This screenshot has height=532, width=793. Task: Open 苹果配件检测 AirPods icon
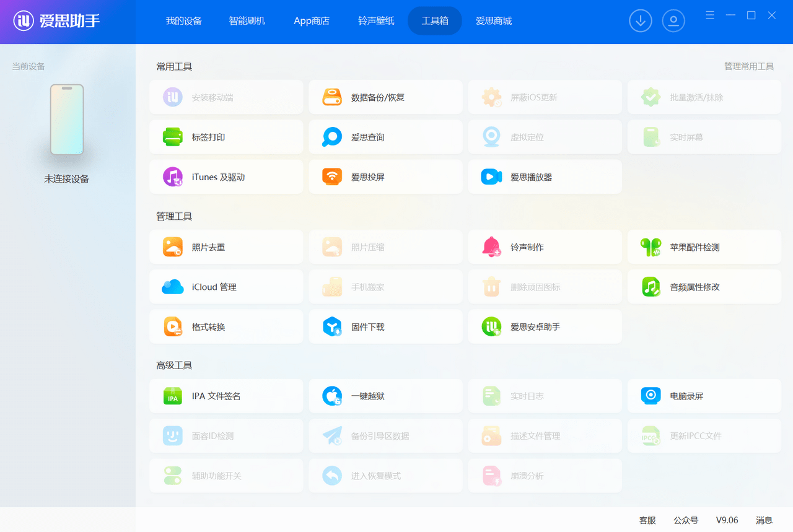coord(651,247)
